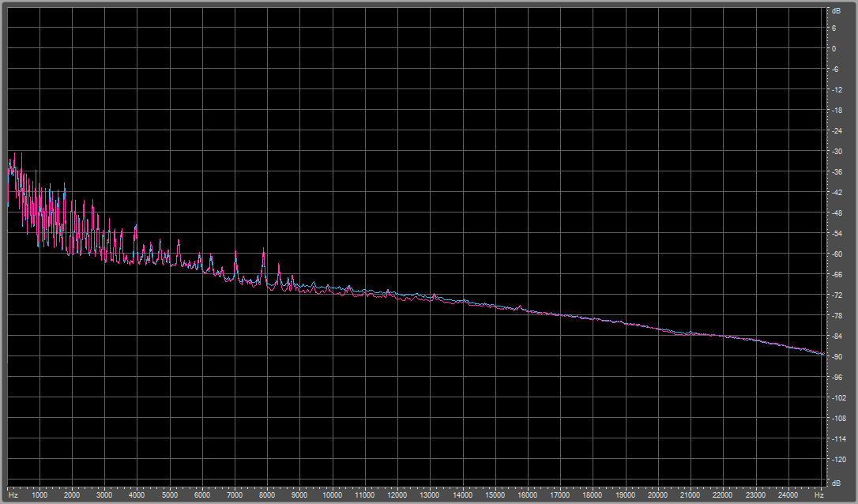
Task: Click the dB unit label at bottom right
Action: (x=835, y=482)
